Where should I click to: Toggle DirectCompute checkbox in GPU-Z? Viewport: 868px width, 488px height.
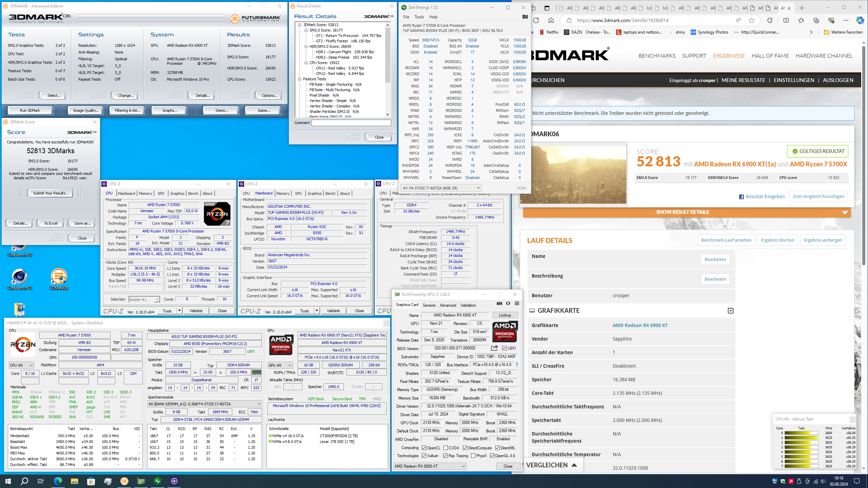coord(465,448)
